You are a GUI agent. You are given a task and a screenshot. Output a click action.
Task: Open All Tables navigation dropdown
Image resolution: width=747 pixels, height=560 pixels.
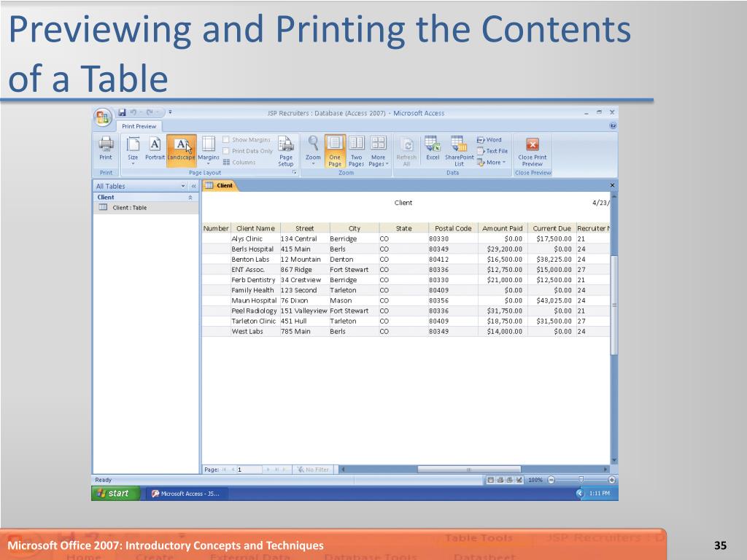coord(183,186)
